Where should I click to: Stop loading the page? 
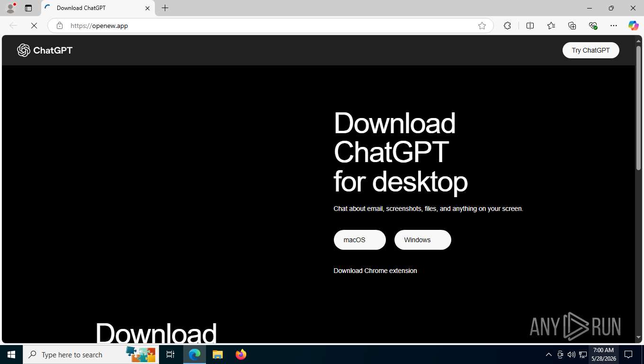coord(34,26)
